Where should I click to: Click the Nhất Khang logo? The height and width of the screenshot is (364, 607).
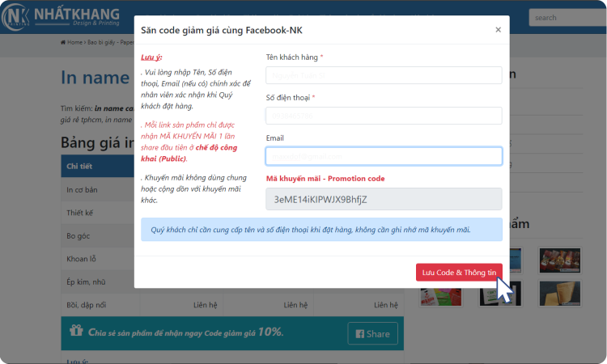61,17
